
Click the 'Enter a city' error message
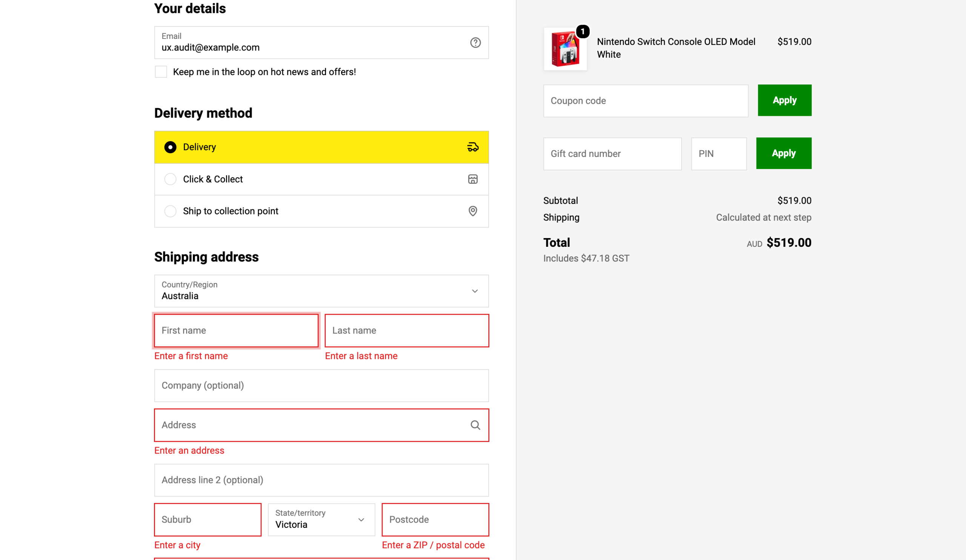pos(177,545)
